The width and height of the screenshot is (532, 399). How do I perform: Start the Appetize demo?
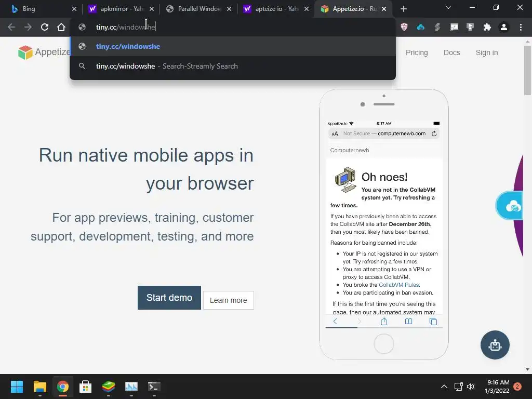pos(169,298)
